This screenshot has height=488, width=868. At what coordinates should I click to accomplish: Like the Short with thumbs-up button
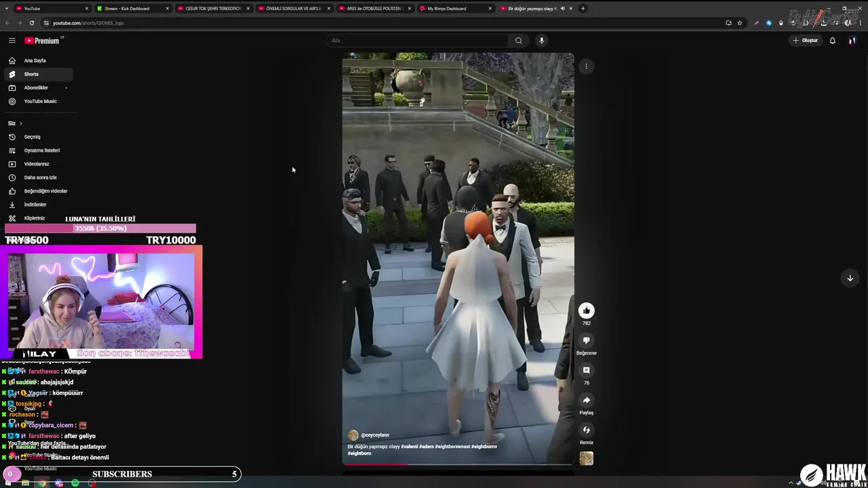point(587,310)
